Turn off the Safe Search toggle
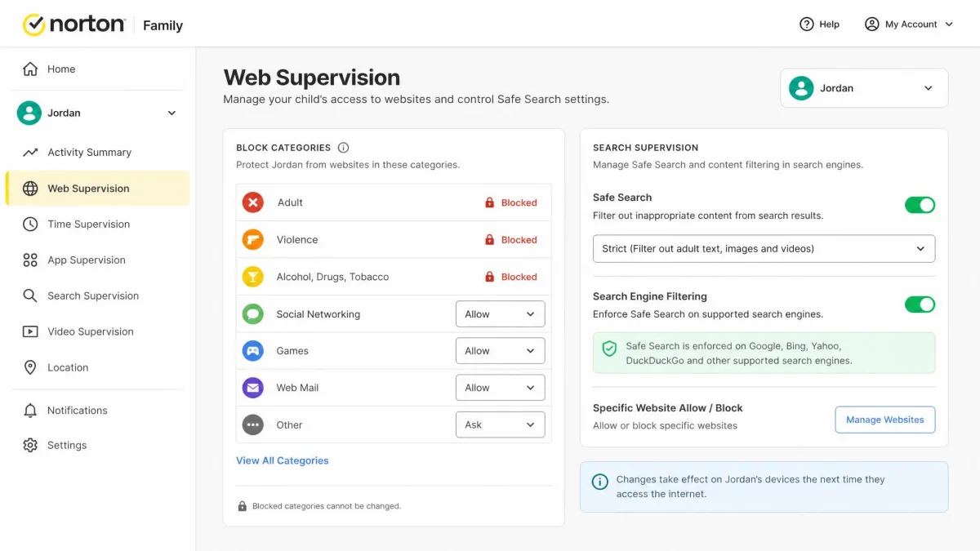The width and height of the screenshot is (980, 551). (920, 205)
